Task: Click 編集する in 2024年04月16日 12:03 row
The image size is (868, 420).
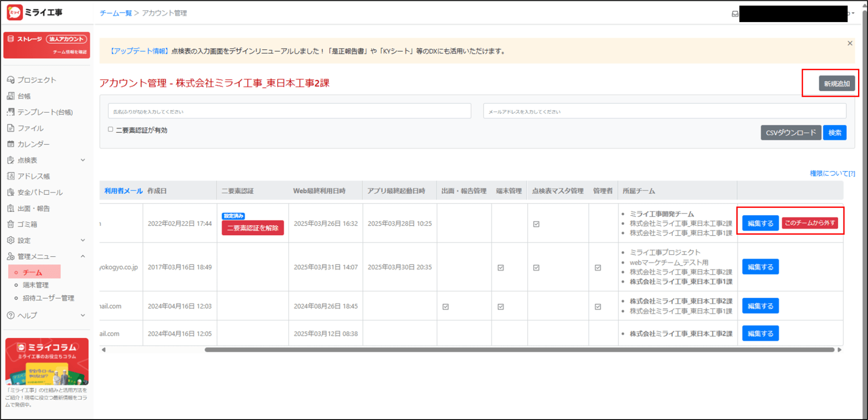Action: point(760,306)
